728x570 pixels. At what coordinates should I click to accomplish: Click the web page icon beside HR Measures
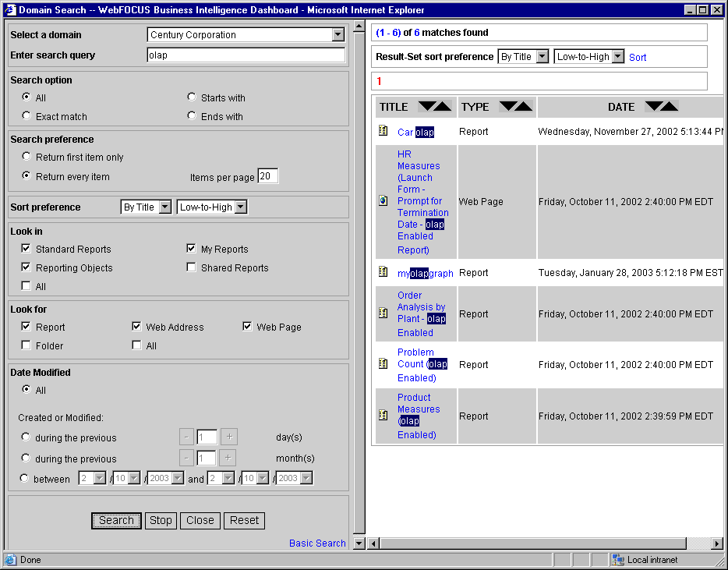(x=383, y=200)
